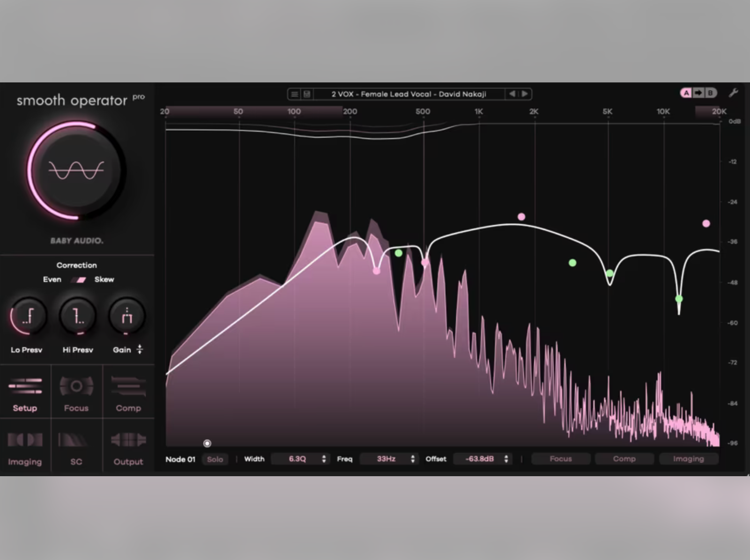
Task: Toggle the Even/Skew correction switch
Action: 78,280
